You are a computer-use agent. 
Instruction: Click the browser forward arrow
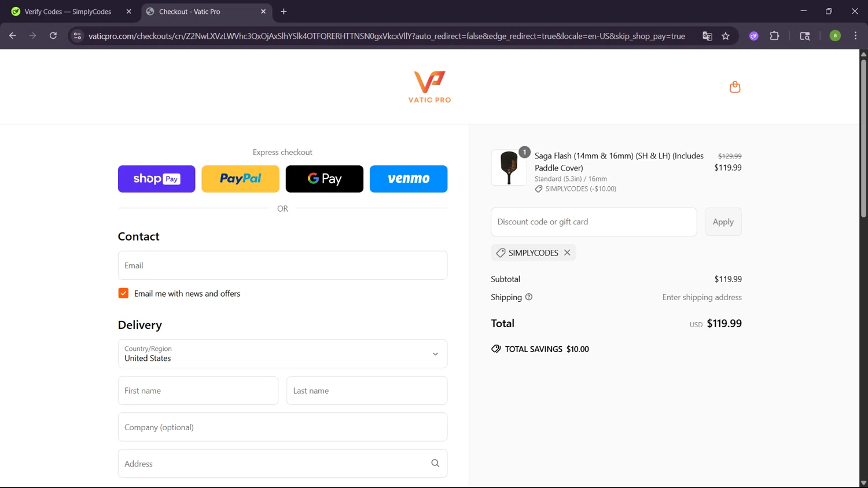tap(32, 36)
